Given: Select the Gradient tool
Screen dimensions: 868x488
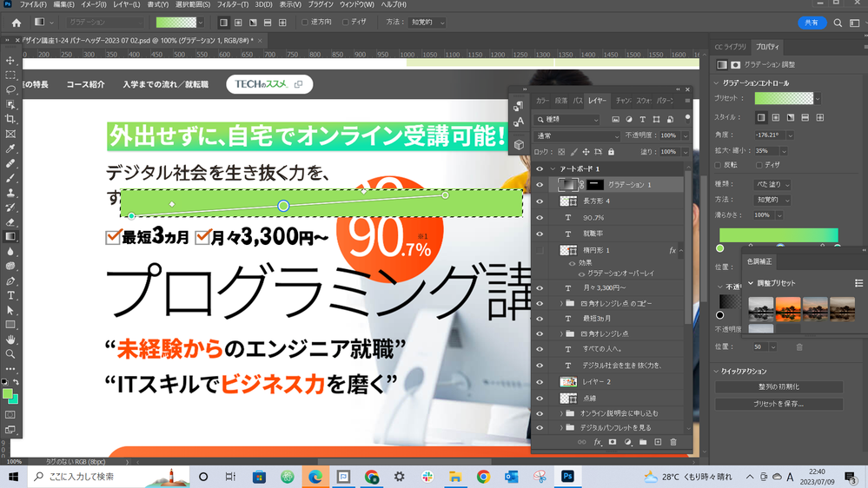Looking at the screenshot, I should coord(10,237).
